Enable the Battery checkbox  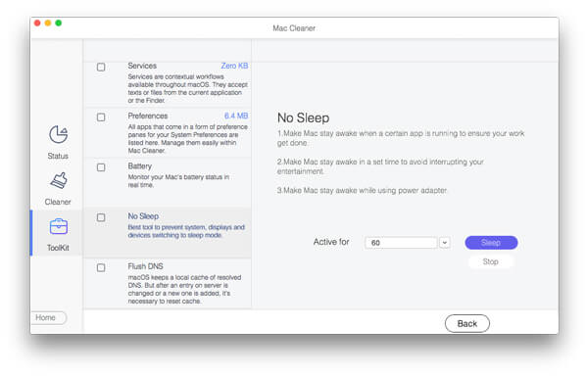pyautogui.click(x=101, y=167)
